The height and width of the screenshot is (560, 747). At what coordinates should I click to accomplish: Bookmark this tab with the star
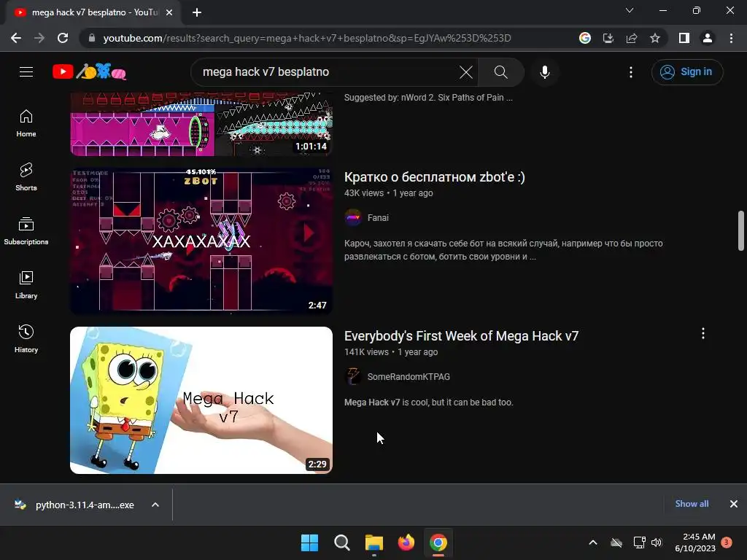point(655,38)
